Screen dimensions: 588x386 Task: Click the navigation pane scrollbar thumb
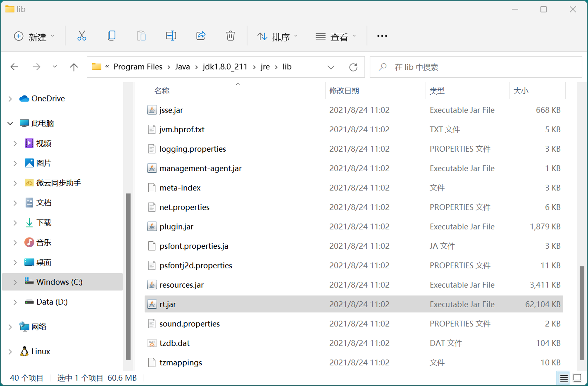(x=128, y=276)
